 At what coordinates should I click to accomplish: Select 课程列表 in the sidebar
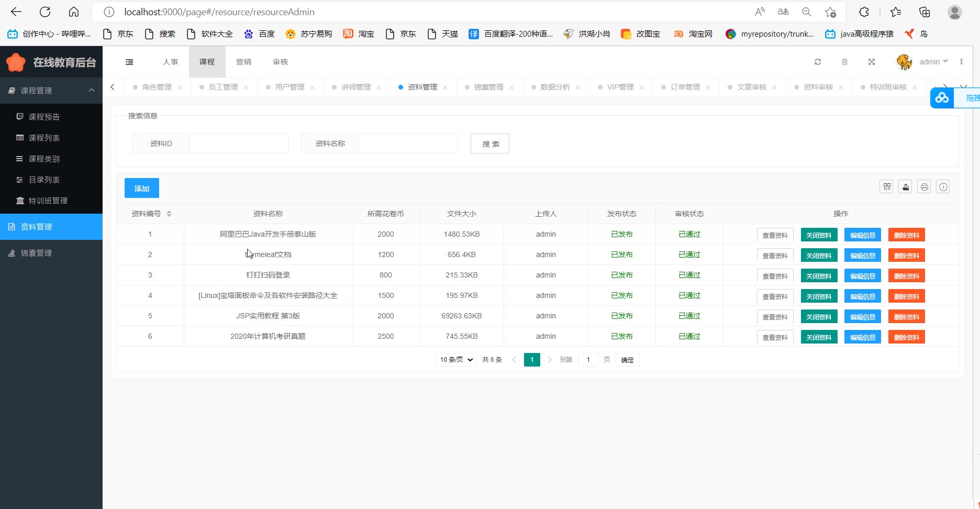point(44,138)
